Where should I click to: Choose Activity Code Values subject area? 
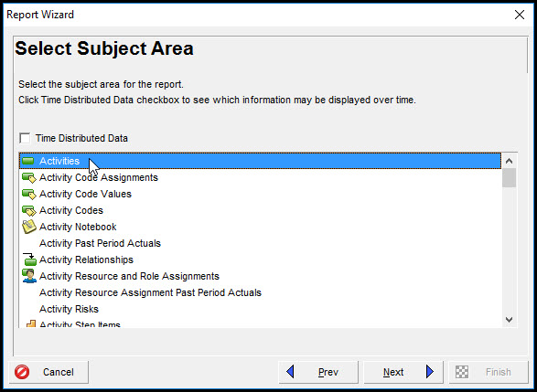point(260,194)
